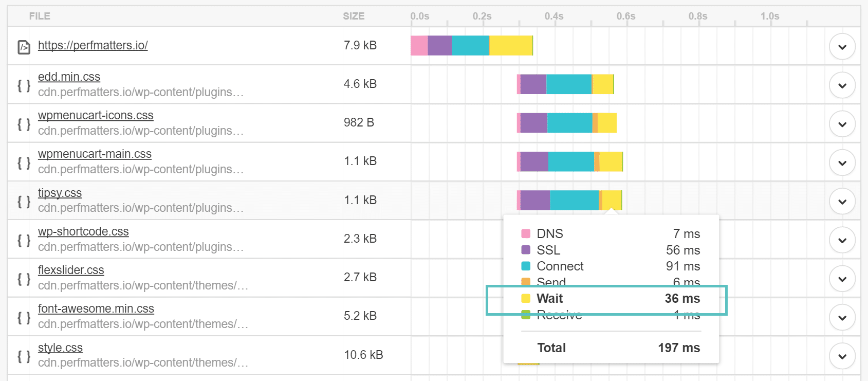Image resolution: width=868 pixels, height=381 pixels.
Task: Click the CSS braces icon for wpmenucart-icons.css
Action: (24, 124)
